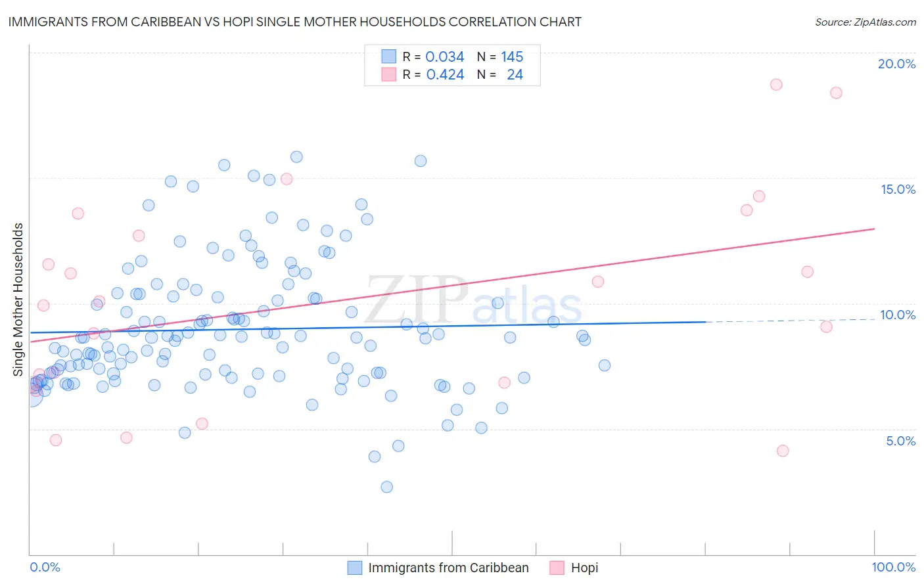This screenshot has height=586, width=924.
Task: Click the pink swatch beside R = 0.424
Action: [389, 74]
